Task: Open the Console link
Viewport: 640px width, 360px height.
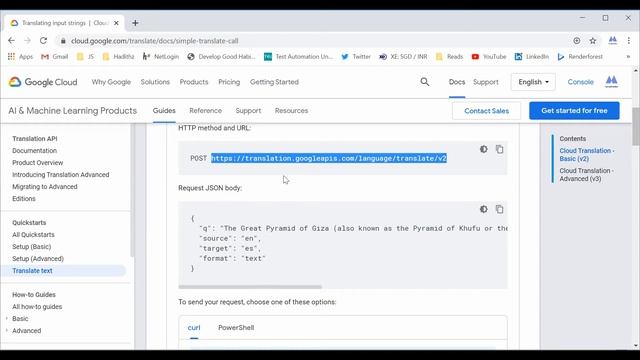Action: pos(580,82)
